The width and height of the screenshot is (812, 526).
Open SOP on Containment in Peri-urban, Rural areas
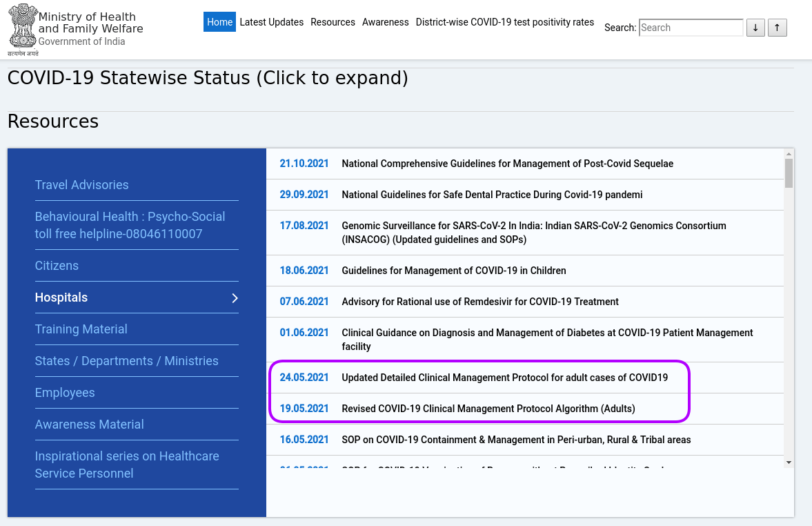516,440
